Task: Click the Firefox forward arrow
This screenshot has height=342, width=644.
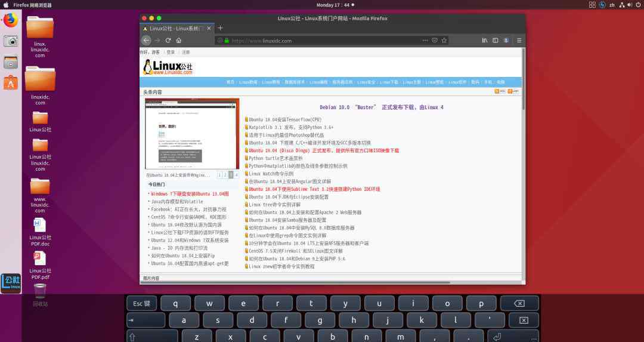Action: pyautogui.click(x=157, y=40)
